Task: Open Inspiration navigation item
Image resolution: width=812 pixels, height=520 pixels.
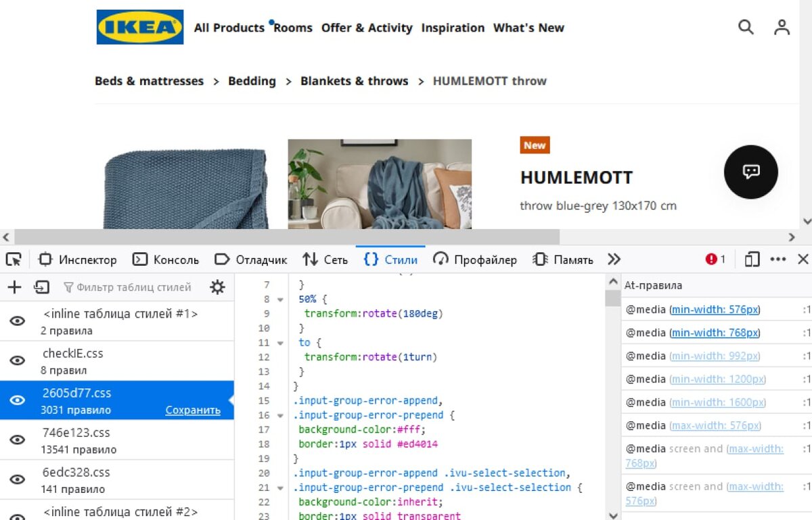Action: click(x=453, y=28)
